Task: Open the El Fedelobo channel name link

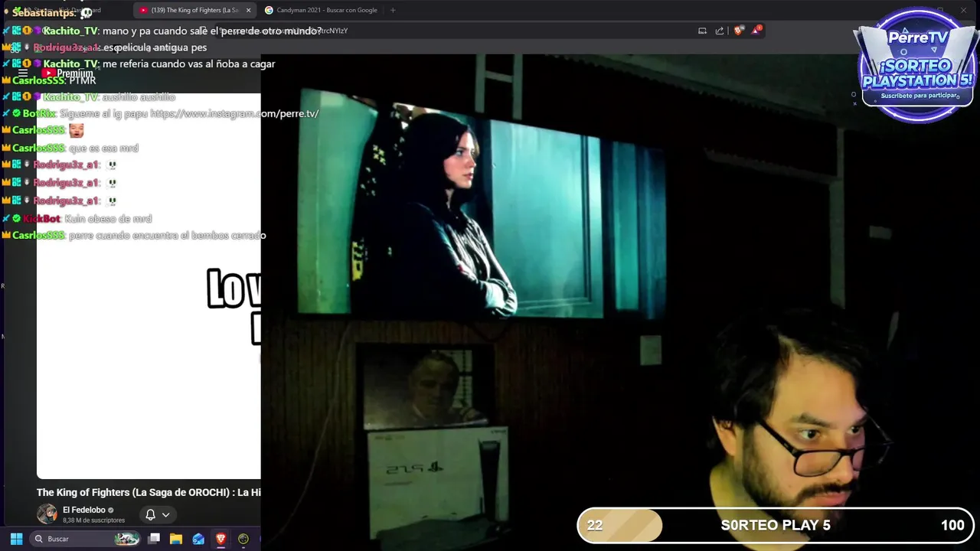Action: 84,510
